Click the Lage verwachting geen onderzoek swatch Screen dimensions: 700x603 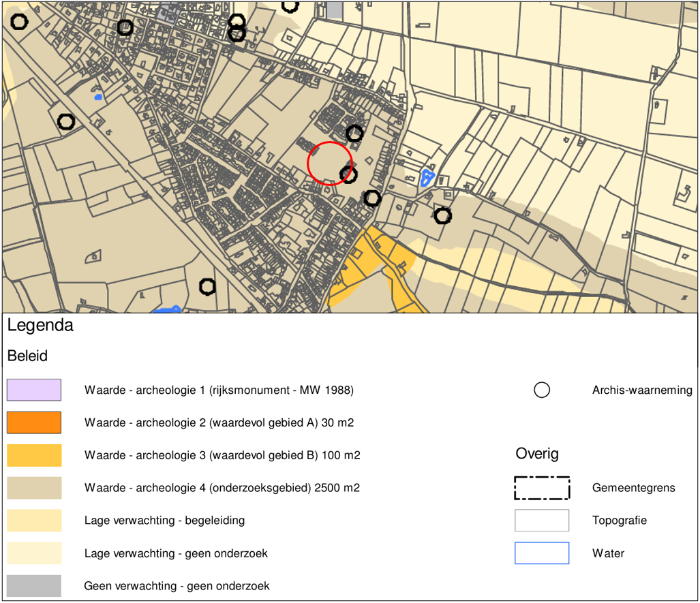click(x=34, y=553)
